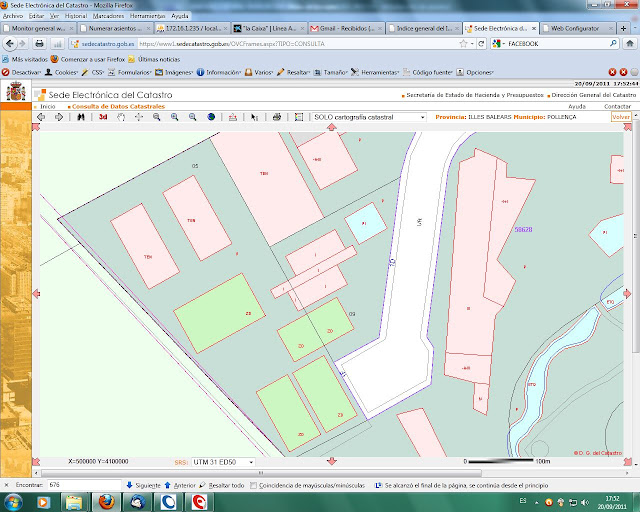Open Firefox from the Windows taskbar
The image size is (640, 512).
[x=105, y=500]
